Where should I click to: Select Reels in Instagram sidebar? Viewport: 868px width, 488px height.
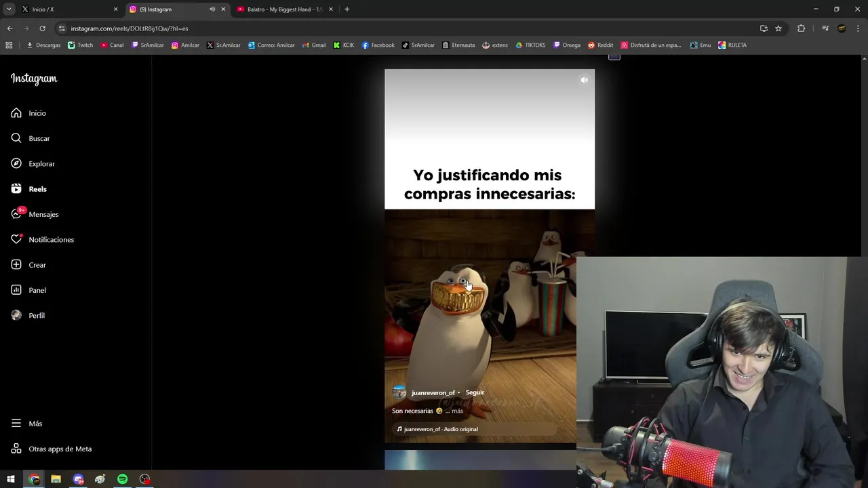28,189
